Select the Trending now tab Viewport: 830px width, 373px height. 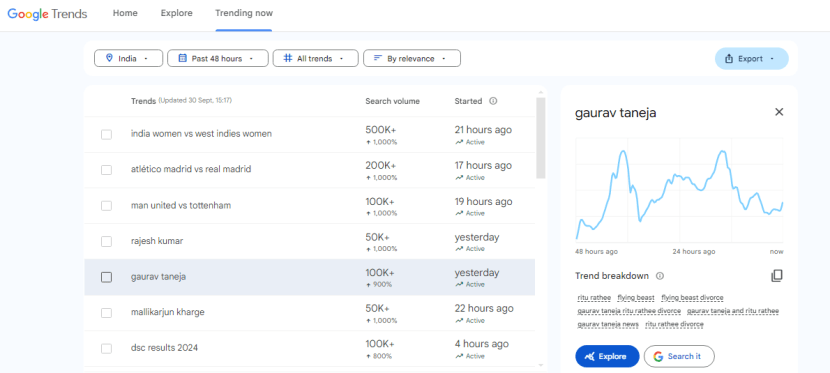tap(243, 13)
